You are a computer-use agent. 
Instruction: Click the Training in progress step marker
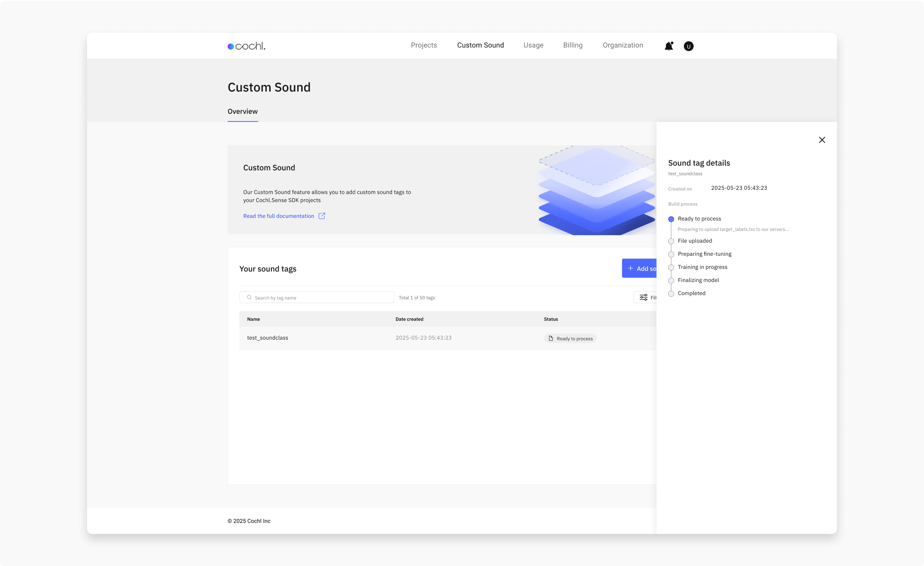[x=671, y=267]
